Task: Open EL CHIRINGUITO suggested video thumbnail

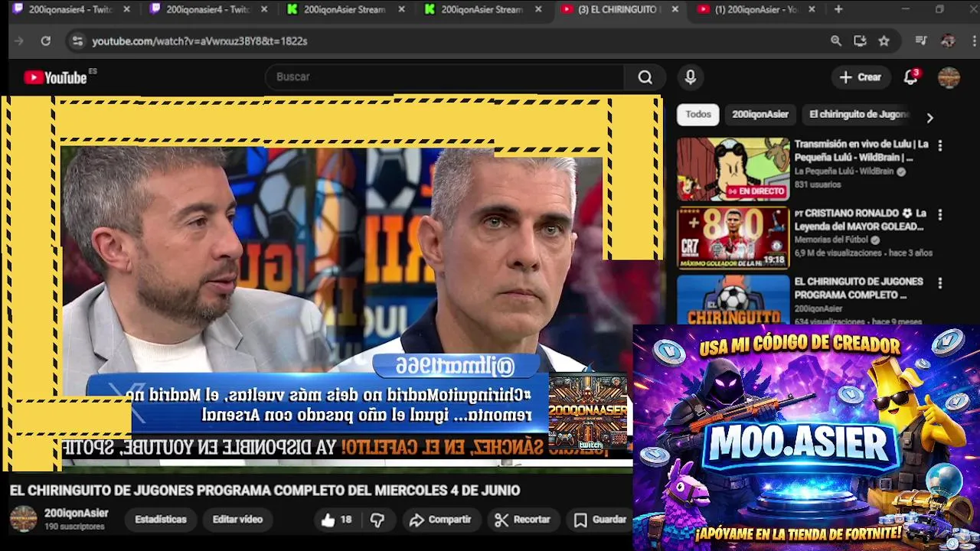Action: tap(733, 300)
